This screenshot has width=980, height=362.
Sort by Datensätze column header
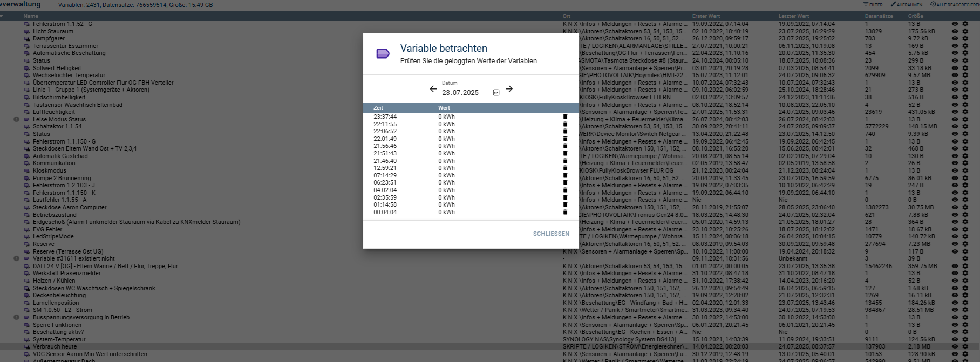coord(879,16)
